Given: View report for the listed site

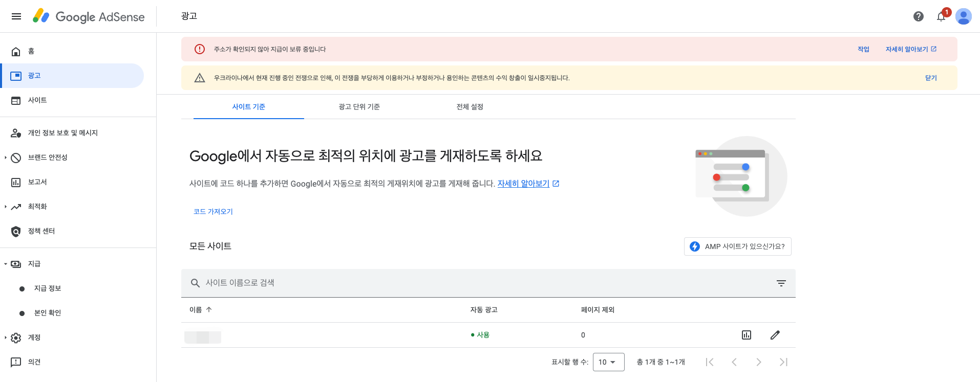Looking at the screenshot, I should [747, 335].
